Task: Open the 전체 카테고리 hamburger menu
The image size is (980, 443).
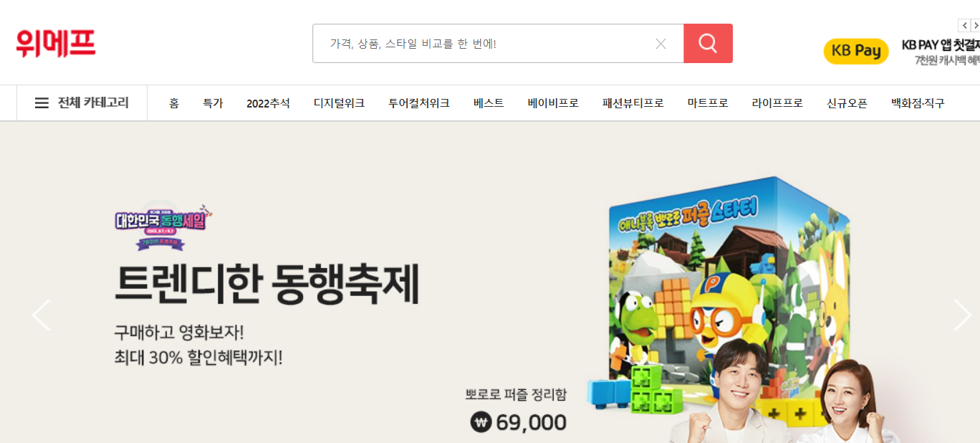Action: pos(82,103)
